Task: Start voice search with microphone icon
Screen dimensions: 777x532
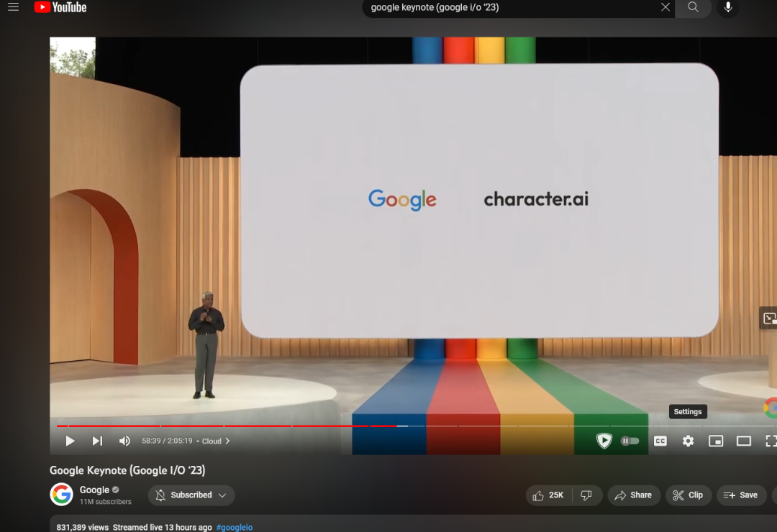Action: click(x=728, y=7)
